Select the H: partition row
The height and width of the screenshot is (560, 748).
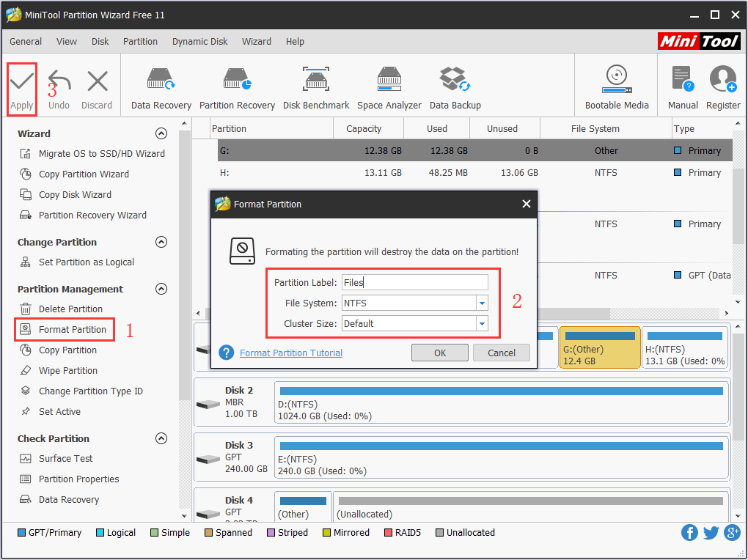pyautogui.click(x=474, y=173)
